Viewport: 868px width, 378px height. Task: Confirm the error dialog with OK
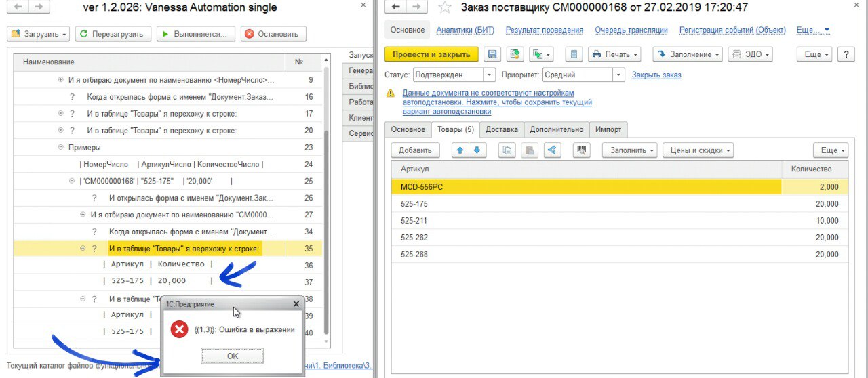coord(233,356)
